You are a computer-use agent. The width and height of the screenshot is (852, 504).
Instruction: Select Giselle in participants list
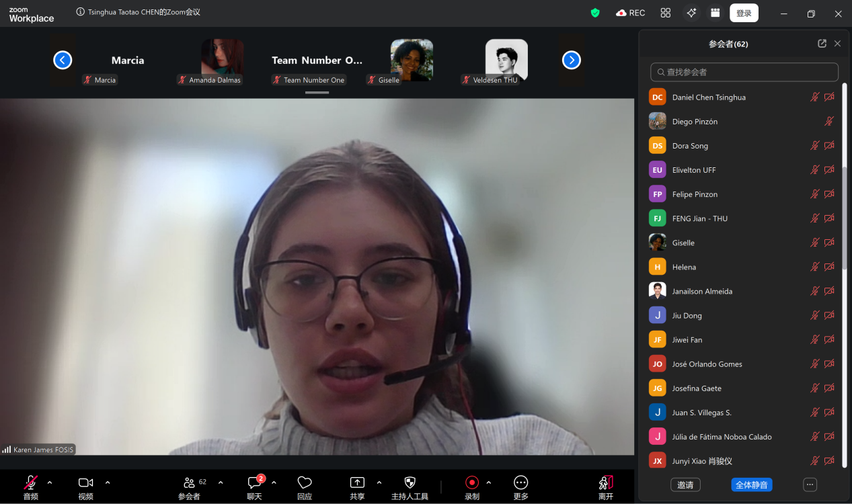click(x=683, y=243)
